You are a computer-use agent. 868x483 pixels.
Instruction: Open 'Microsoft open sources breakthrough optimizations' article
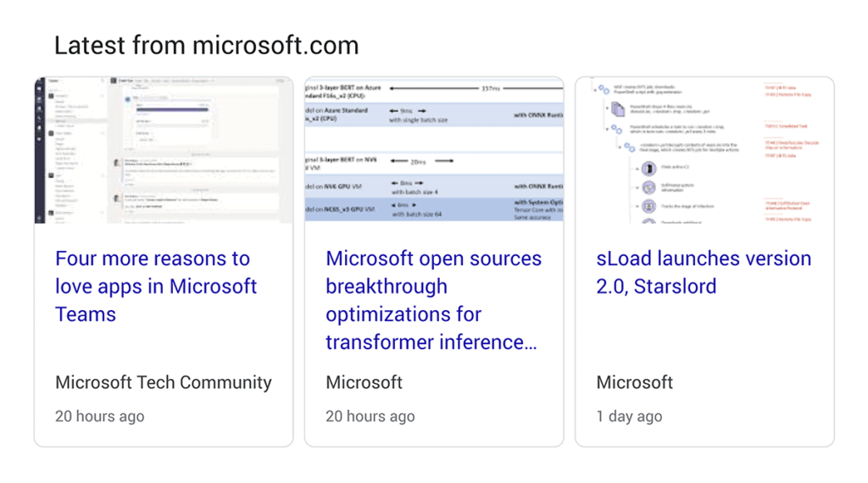pyautogui.click(x=432, y=300)
